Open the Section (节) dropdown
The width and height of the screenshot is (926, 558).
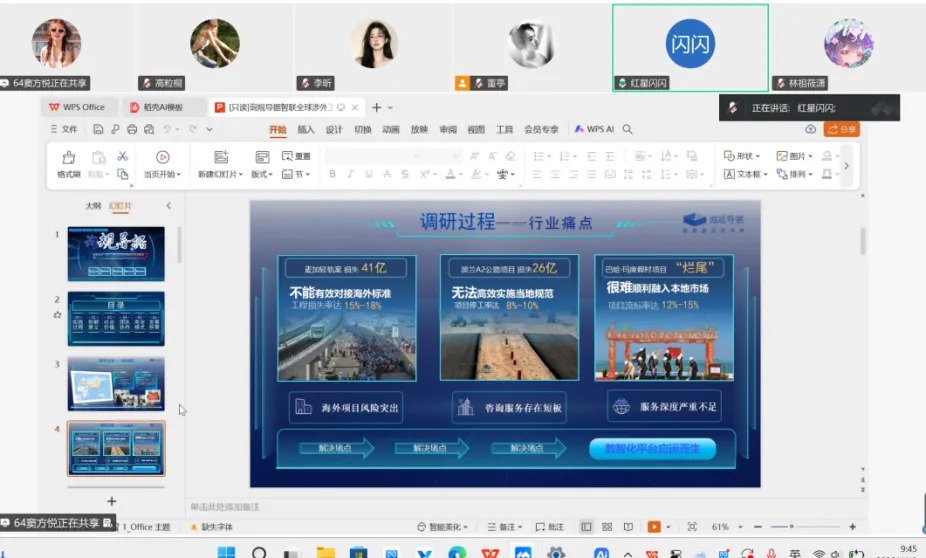click(296, 174)
